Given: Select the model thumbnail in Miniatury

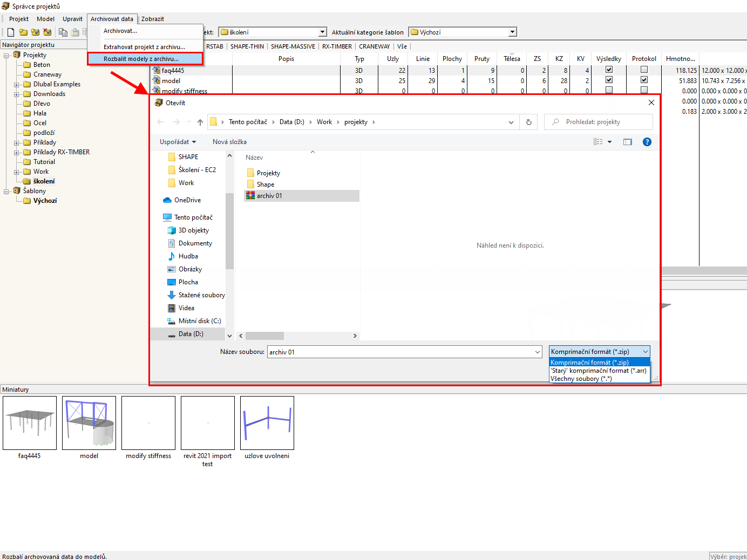Looking at the screenshot, I should point(89,423).
